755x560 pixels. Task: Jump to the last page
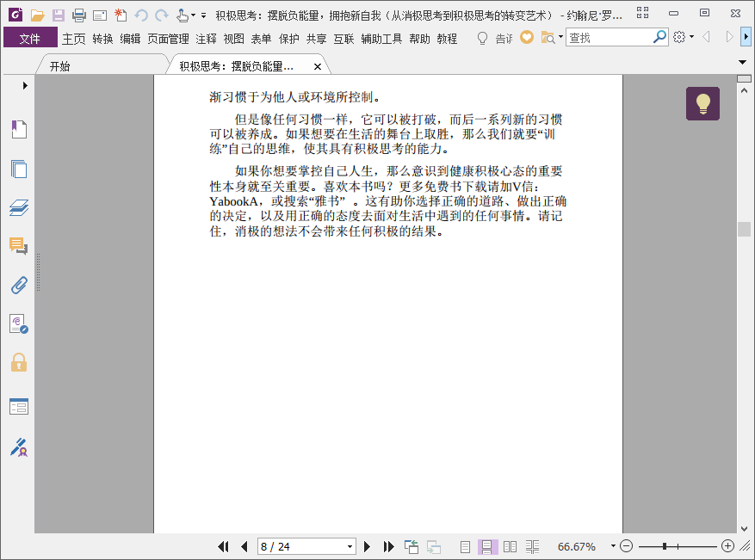pyautogui.click(x=388, y=546)
